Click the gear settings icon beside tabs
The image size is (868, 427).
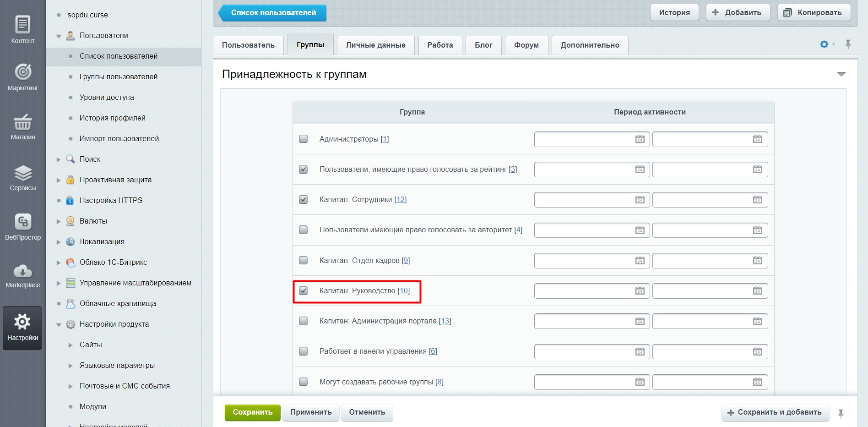click(824, 44)
